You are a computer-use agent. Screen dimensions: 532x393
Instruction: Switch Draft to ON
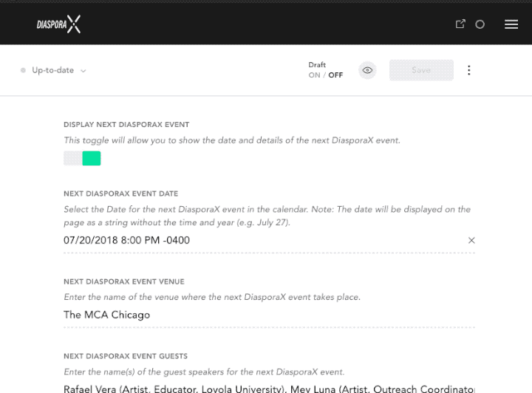coord(314,75)
